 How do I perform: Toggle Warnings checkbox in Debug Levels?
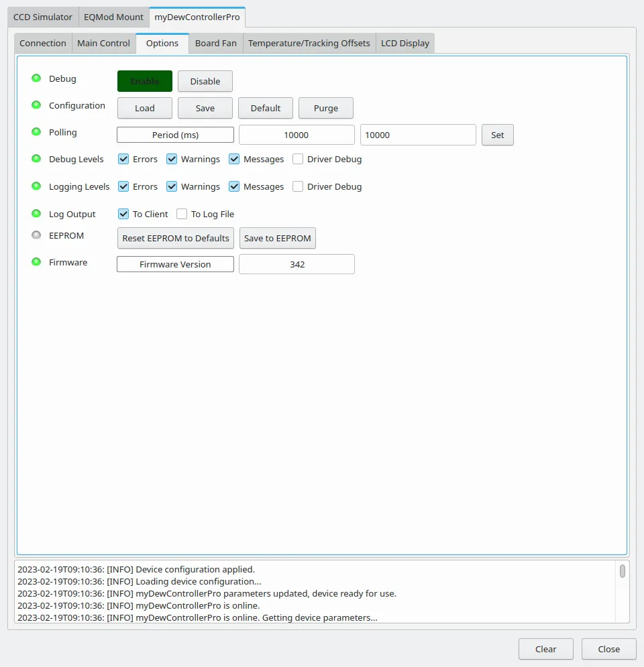172,159
